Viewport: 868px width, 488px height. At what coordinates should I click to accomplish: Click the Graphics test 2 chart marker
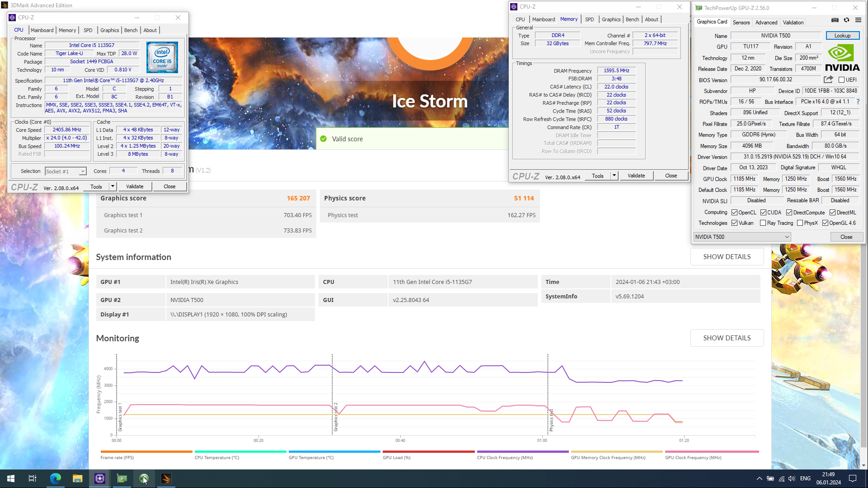tap(335, 417)
